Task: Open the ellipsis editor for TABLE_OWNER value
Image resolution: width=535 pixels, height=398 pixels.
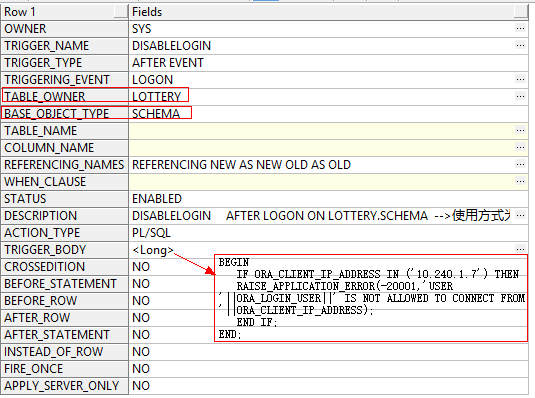Action: [520, 97]
